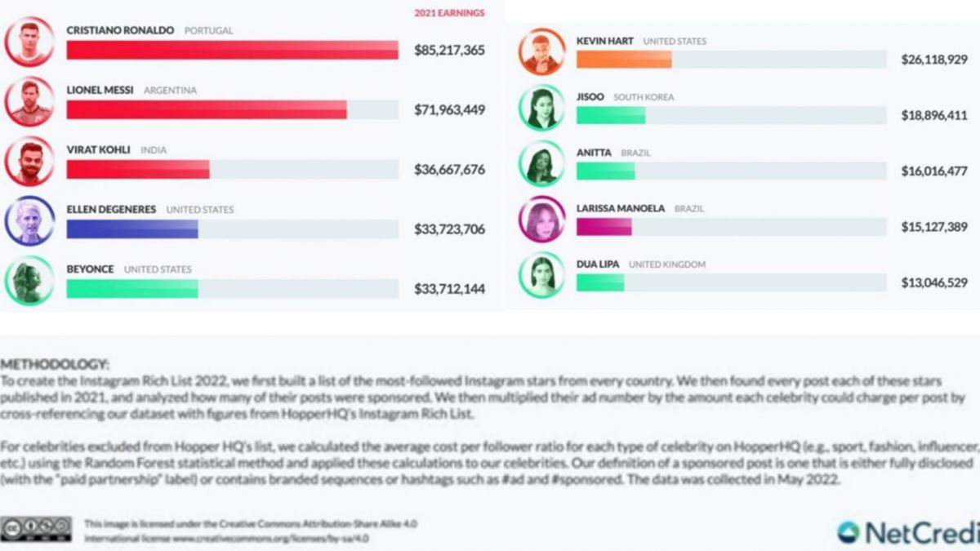Click Beyonce's circular profile image

pyautogui.click(x=29, y=281)
